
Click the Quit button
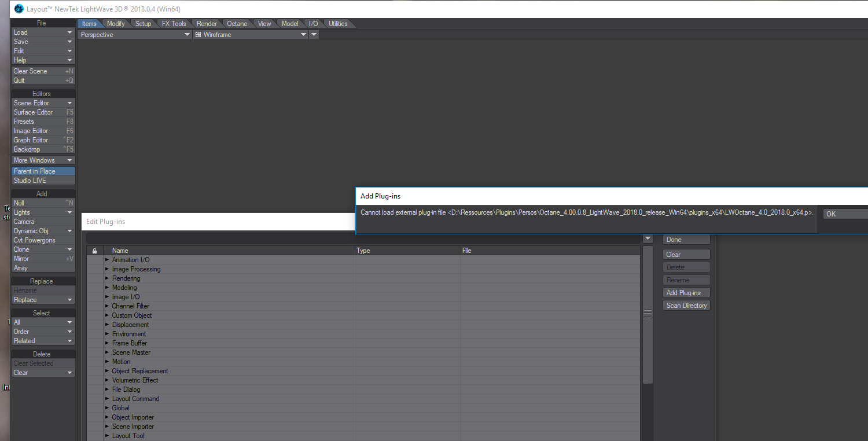[x=43, y=80]
